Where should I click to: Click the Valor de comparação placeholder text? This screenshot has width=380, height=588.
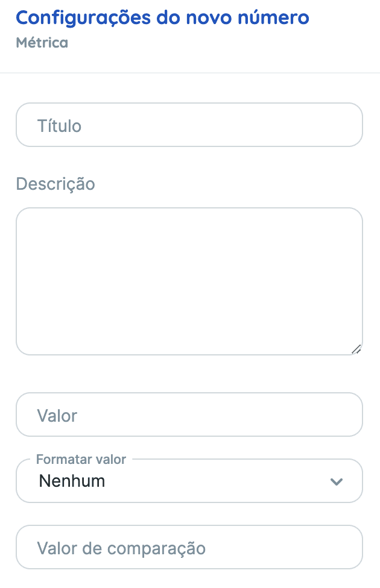(121, 548)
